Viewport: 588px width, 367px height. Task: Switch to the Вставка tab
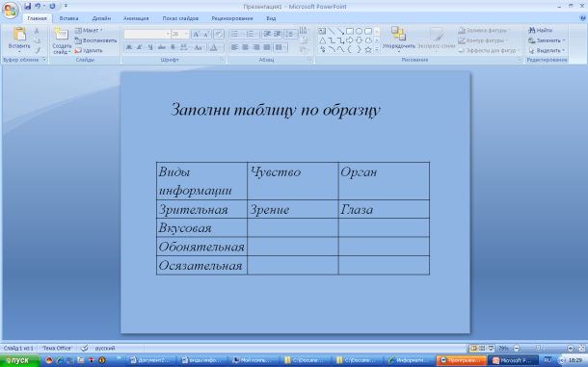[x=68, y=18]
